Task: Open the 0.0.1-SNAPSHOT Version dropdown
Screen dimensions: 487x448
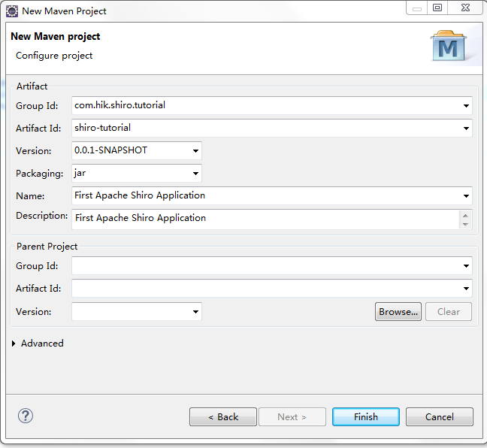Action: (195, 150)
